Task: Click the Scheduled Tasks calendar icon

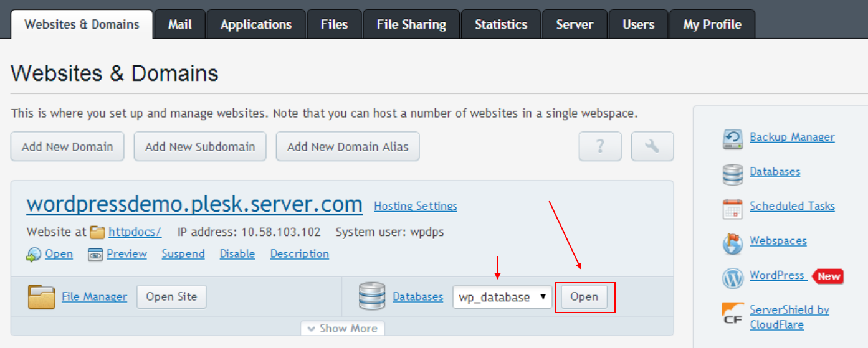Action: 733,208
